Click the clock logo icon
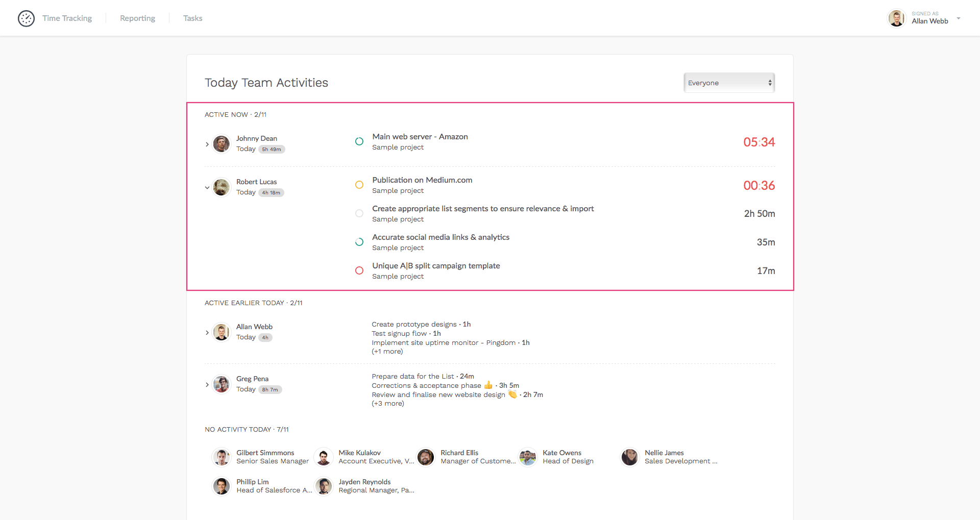The image size is (980, 520). click(x=26, y=18)
